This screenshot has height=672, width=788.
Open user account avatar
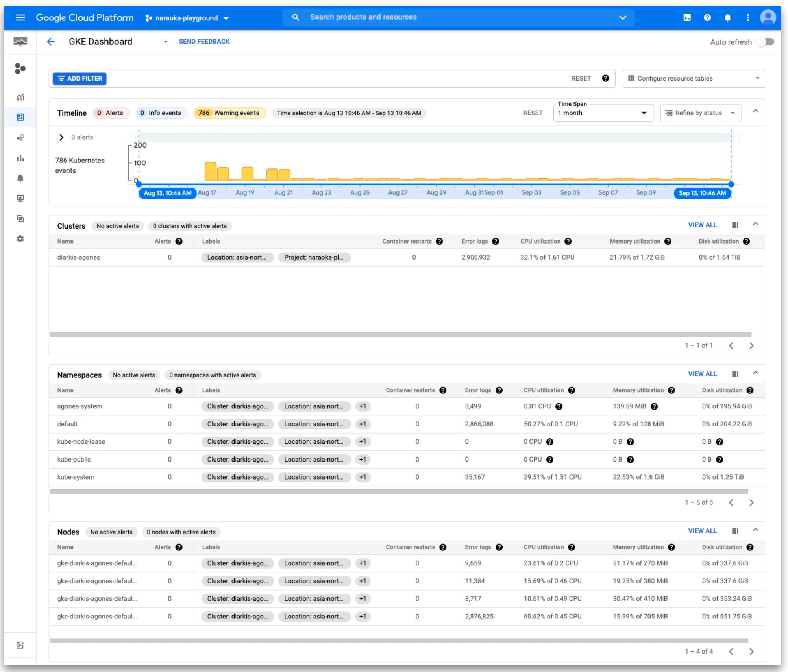pos(768,17)
